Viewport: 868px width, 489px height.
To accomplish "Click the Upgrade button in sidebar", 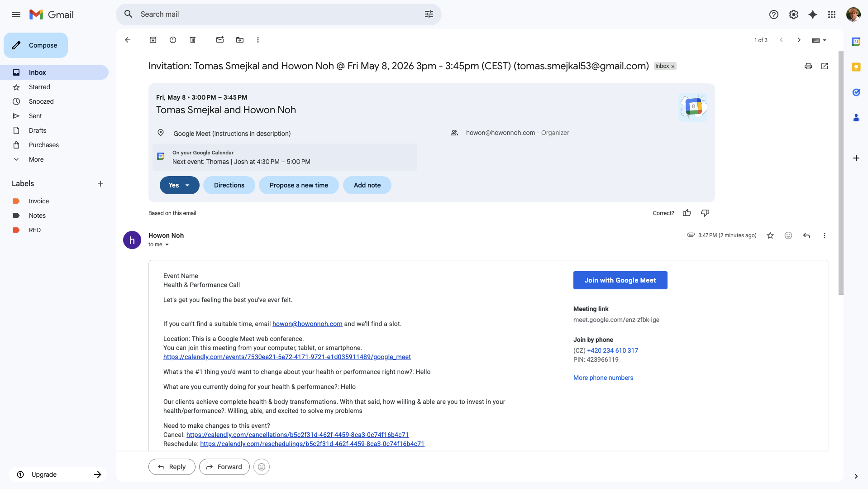I will point(58,475).
